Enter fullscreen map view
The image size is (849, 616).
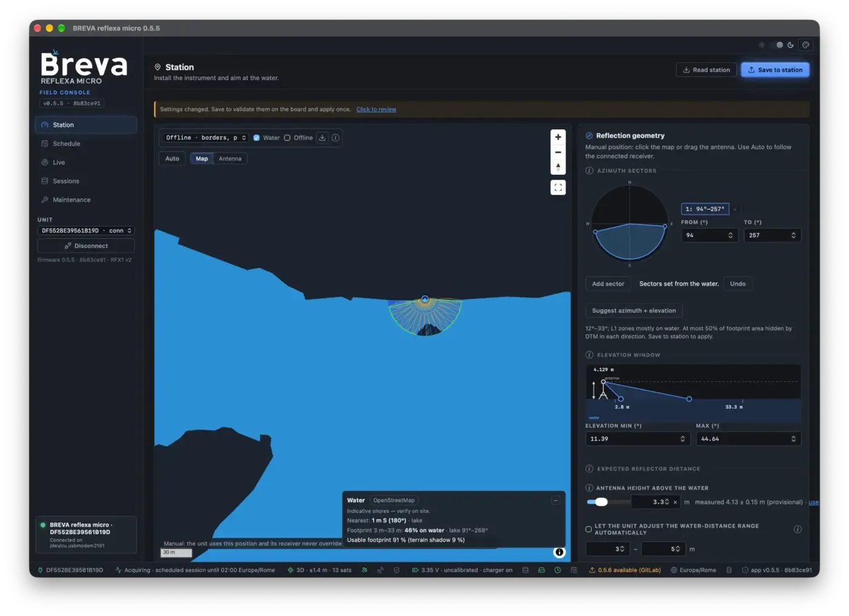click(x=558, y=188)
